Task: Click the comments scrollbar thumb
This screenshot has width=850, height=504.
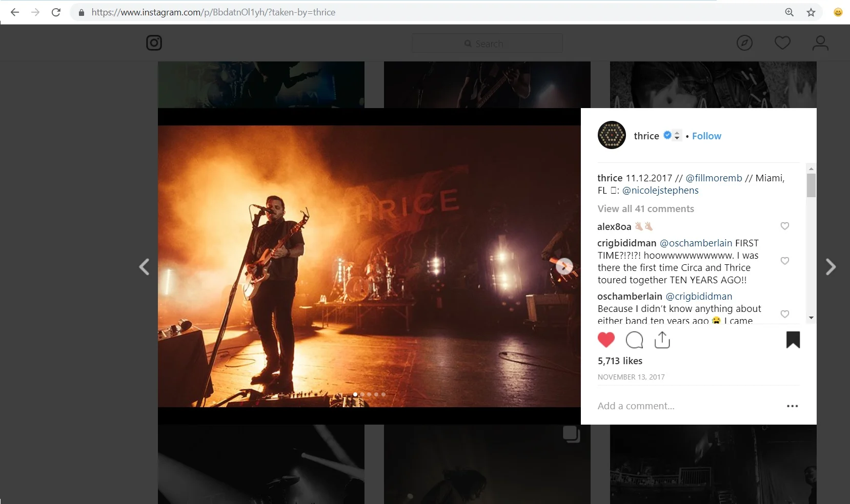Action: tap(811, 185)
